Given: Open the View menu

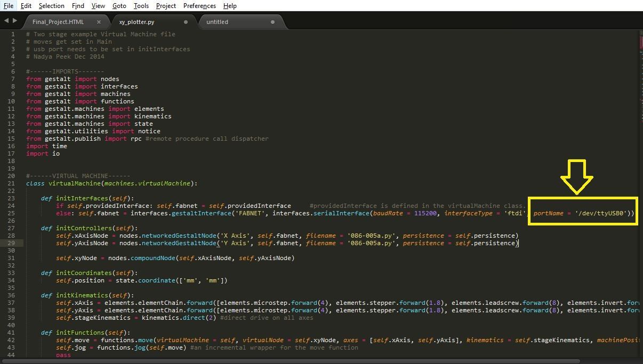Looking at the screenshot, I should click(98, 6).
